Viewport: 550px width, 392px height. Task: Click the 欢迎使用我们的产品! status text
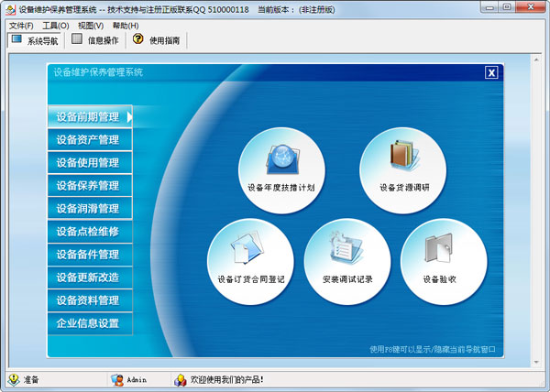pos(227,379)
